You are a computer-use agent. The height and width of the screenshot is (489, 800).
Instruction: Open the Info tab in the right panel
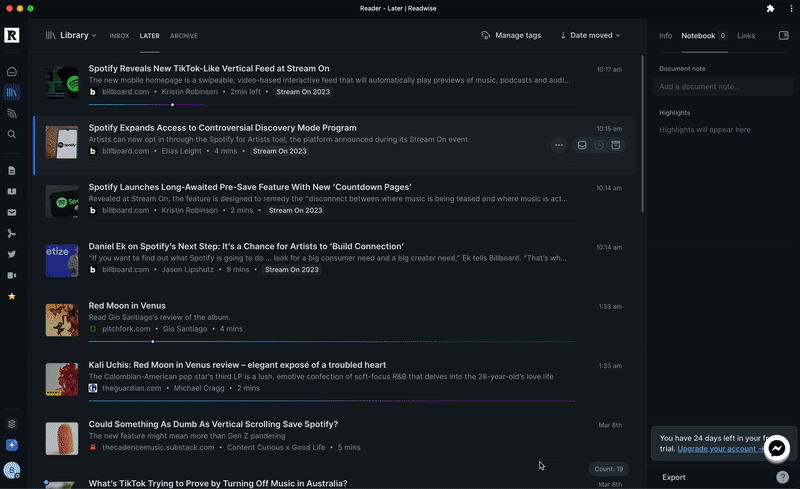point(665,36)
